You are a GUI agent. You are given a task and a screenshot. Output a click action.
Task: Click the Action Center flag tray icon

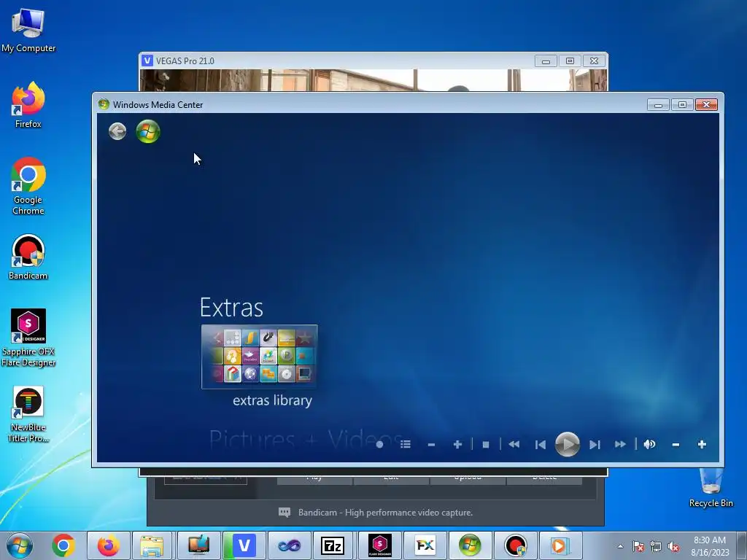638,546
